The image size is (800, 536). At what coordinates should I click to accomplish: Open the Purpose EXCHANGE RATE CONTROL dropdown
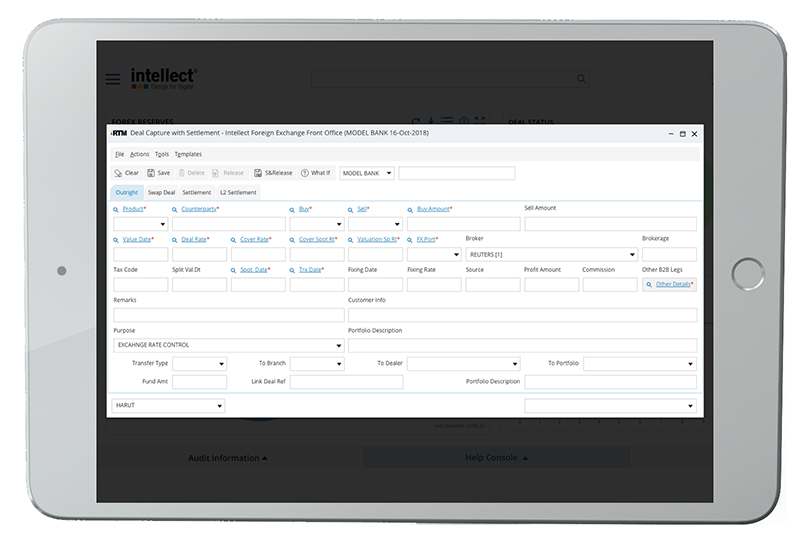click(229, 345)
